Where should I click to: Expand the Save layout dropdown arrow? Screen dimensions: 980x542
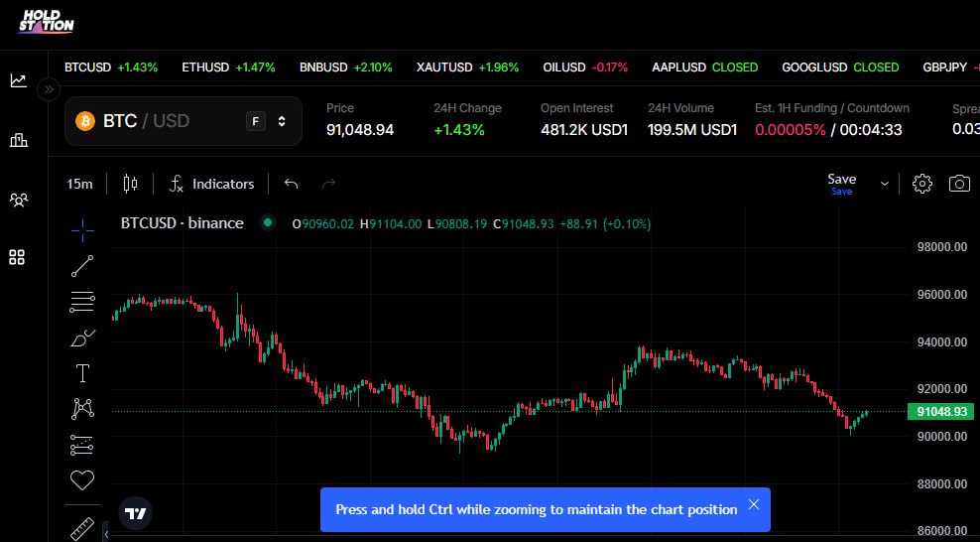(x=885, y=184)
